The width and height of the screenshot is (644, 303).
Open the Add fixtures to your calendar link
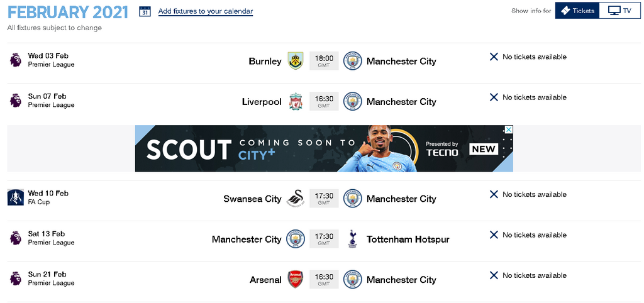[x=205, y=11]
